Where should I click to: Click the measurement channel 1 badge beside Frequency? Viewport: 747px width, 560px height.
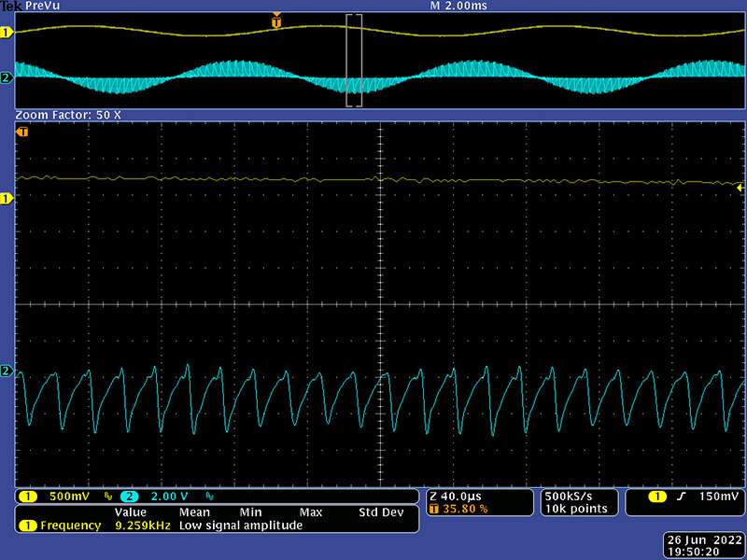coord(28,525)
